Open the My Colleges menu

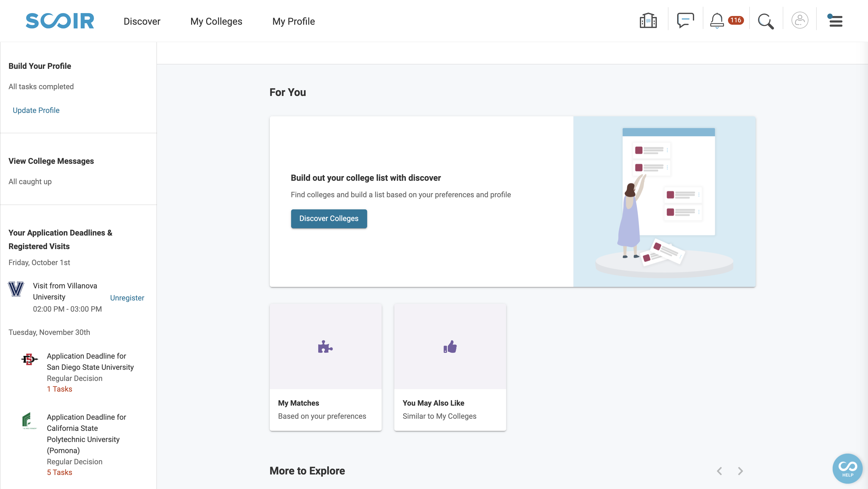click(x=216, y=21)
